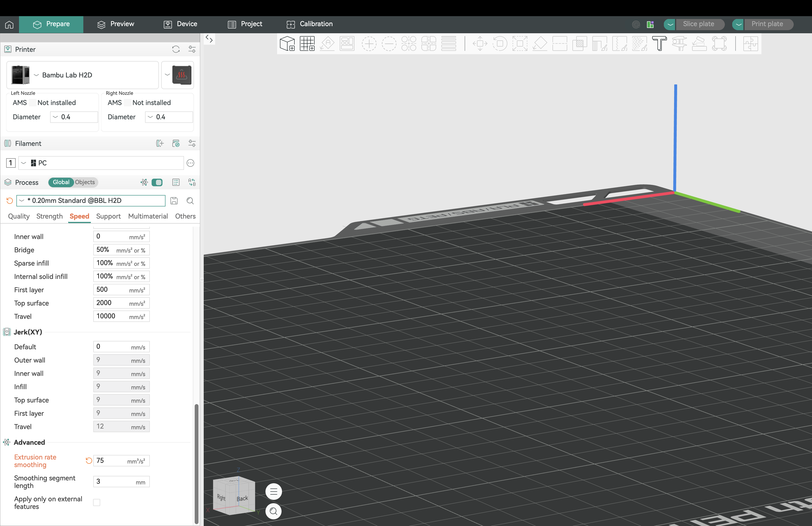The height and width of the screenshot is (526, 812).
Task: Click the Add object cube icon
Action: (287, 44)
